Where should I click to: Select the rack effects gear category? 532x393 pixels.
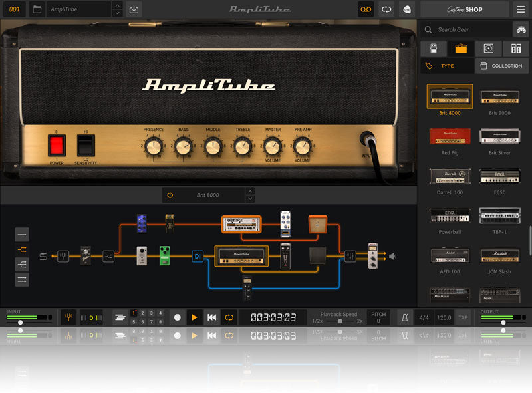[x=516, y=48]
